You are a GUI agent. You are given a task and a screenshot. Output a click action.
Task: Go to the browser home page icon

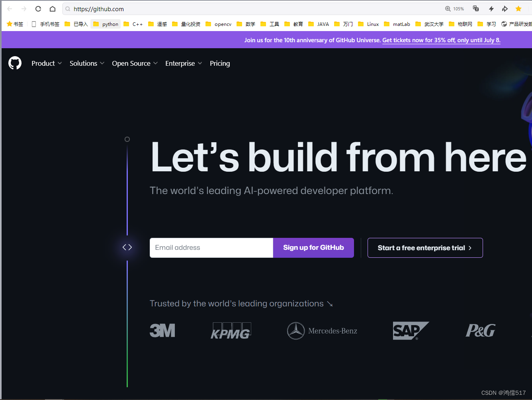(x=53, y=9)
